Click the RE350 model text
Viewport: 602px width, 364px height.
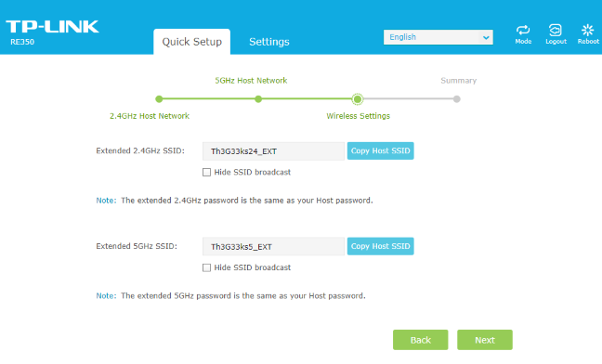click(x=22, y=42)
